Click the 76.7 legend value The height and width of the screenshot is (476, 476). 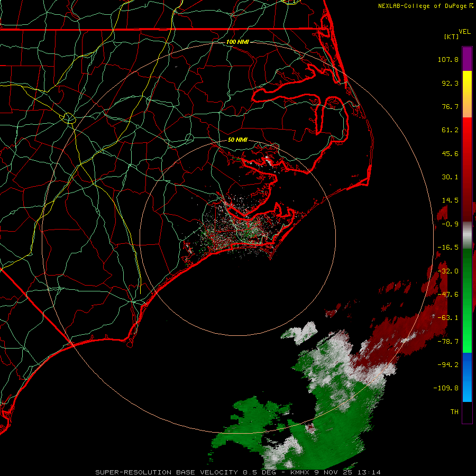coord(450,106)
